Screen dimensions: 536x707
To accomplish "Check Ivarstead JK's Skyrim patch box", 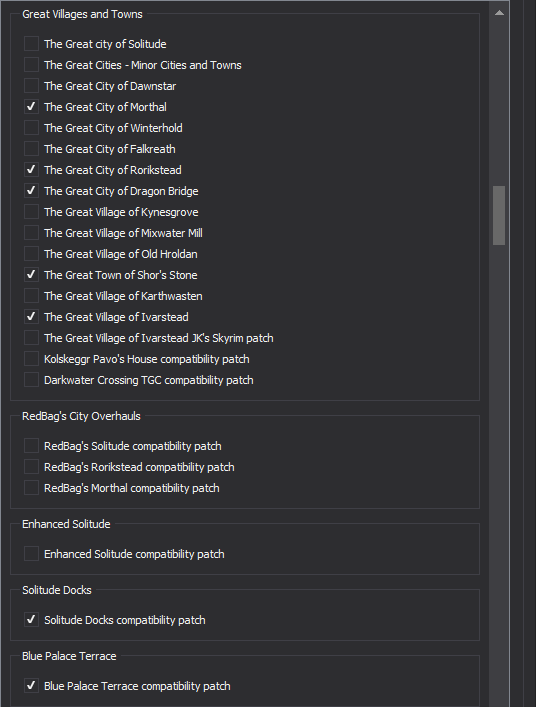I will (x=31, y=338).
